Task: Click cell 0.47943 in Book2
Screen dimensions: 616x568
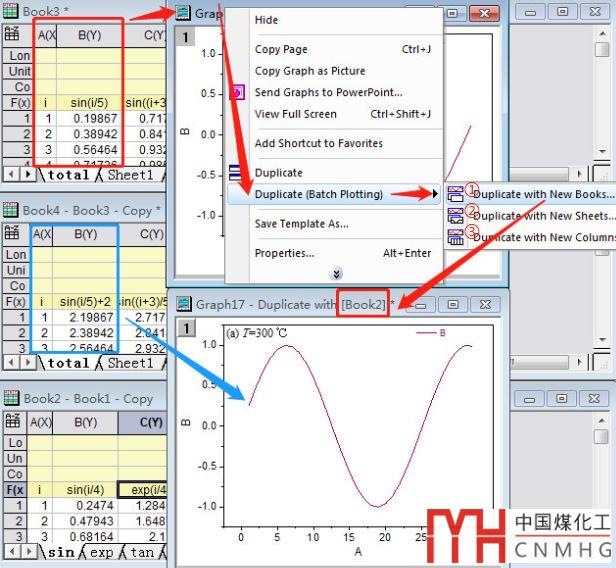Action: (x=85, y=521)
